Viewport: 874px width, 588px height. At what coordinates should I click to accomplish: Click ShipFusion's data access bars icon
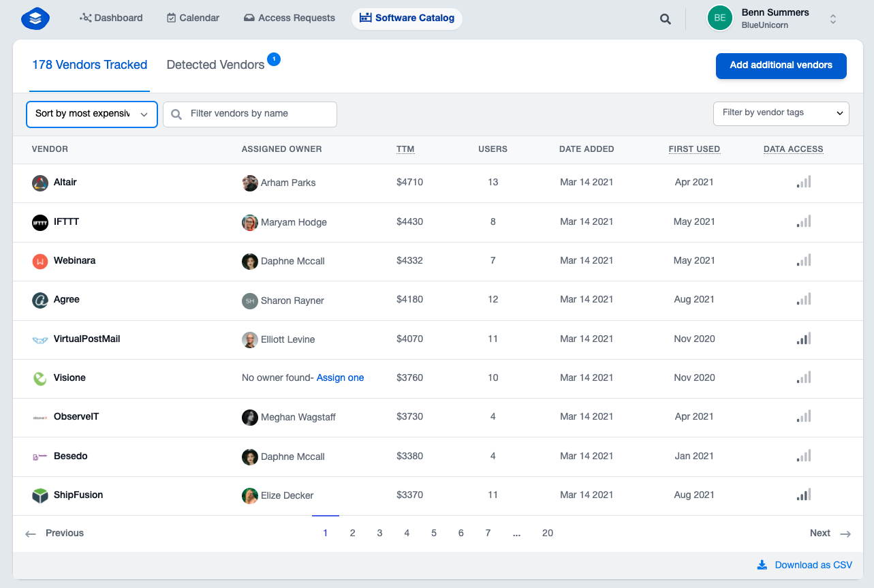point(804,495)
